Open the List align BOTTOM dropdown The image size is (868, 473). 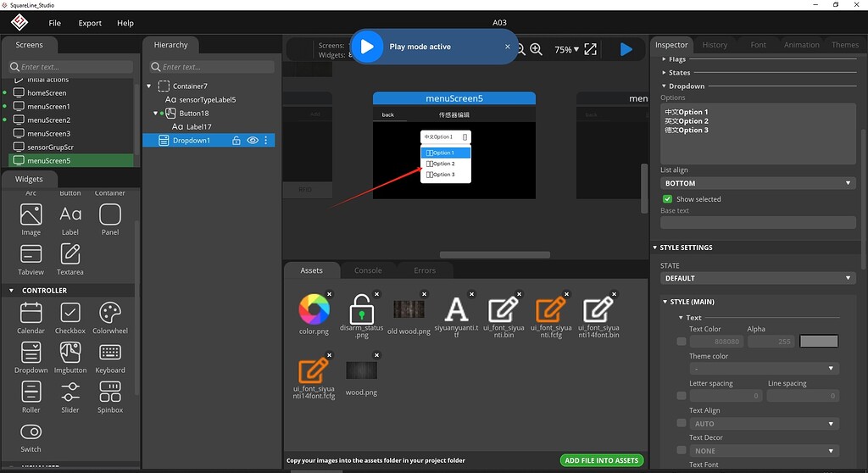[x=758, y=183]
